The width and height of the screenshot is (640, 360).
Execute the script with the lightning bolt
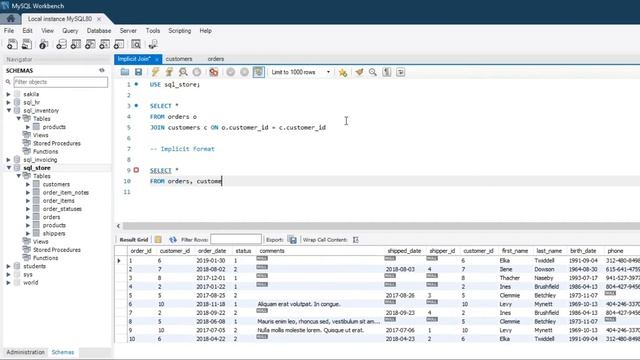point(155,72)
